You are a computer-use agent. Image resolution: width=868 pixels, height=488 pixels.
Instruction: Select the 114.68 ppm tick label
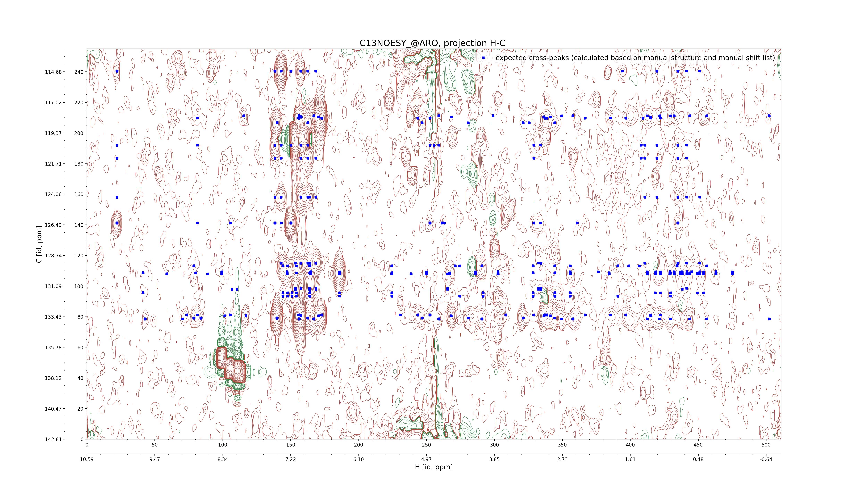click(x=53, y=72)
